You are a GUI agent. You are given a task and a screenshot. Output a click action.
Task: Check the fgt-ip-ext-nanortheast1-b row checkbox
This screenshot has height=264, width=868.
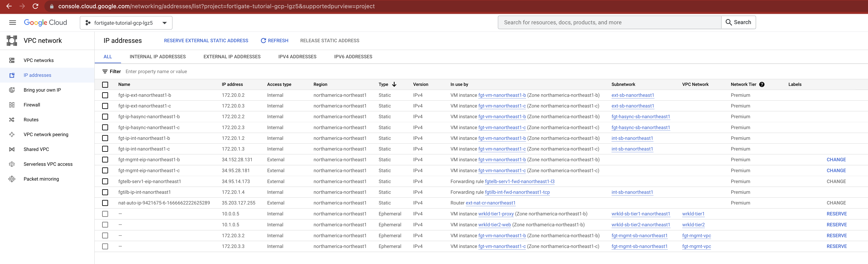click(105, 95)
